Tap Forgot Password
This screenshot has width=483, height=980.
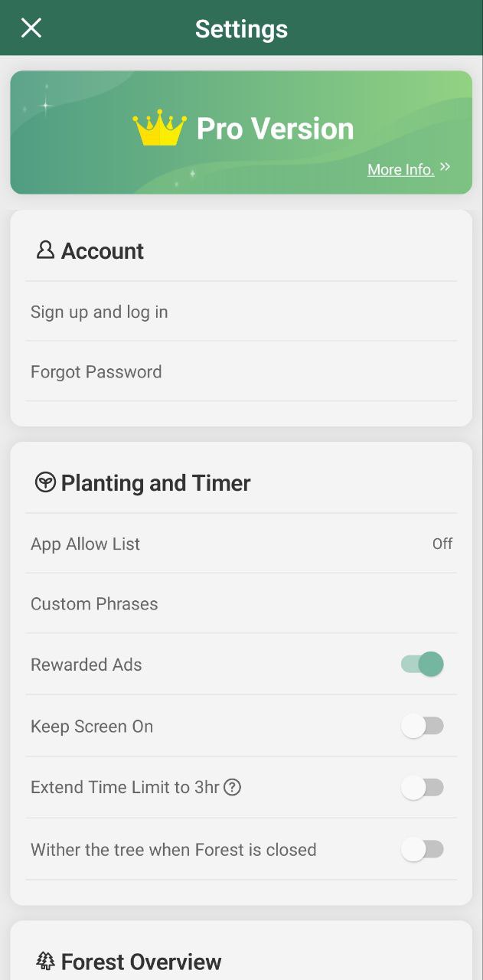(241, 371)
